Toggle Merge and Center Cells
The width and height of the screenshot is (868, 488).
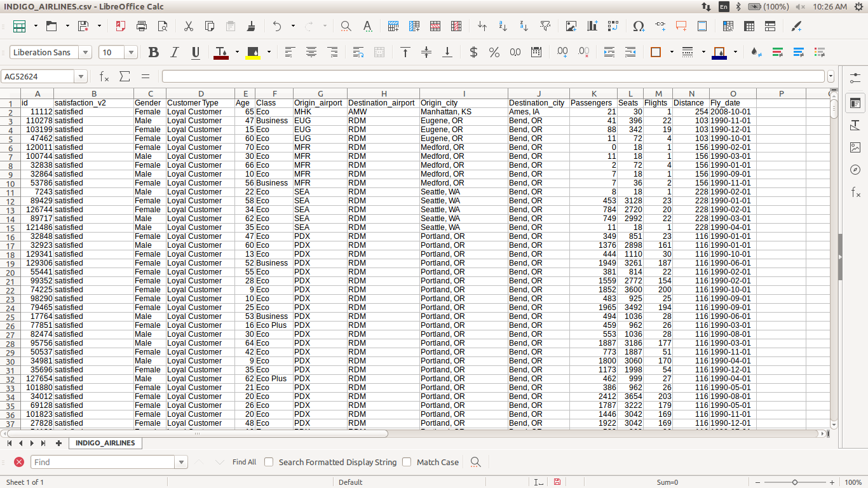point(379,52)
